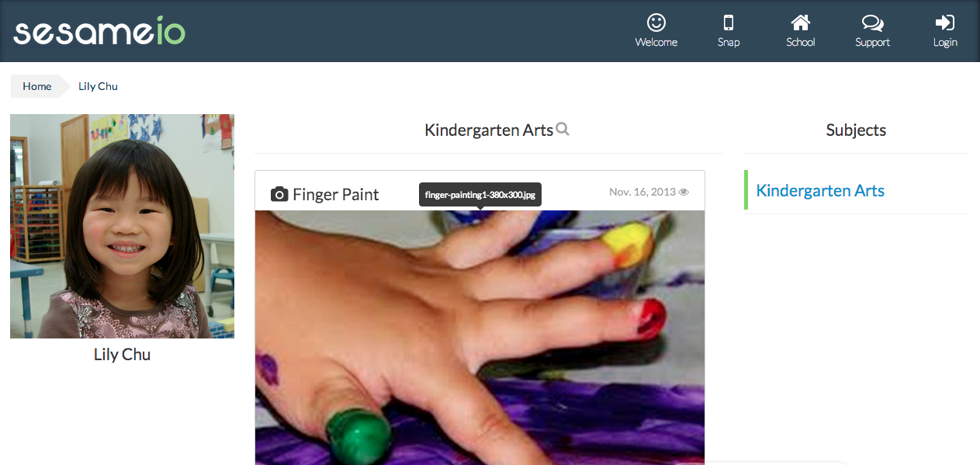980x465 pixels.
Task: Click the search magnifier beside Kindergarten Arts
Action: (563, 130)
